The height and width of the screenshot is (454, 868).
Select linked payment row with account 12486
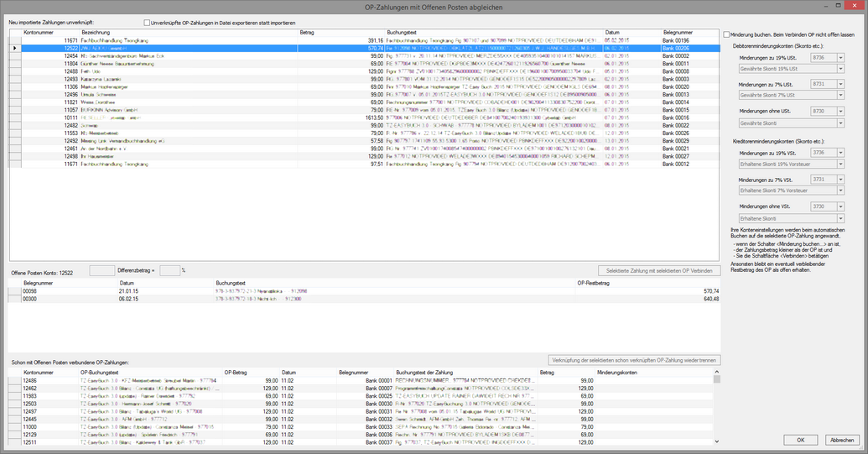[361, 381]
